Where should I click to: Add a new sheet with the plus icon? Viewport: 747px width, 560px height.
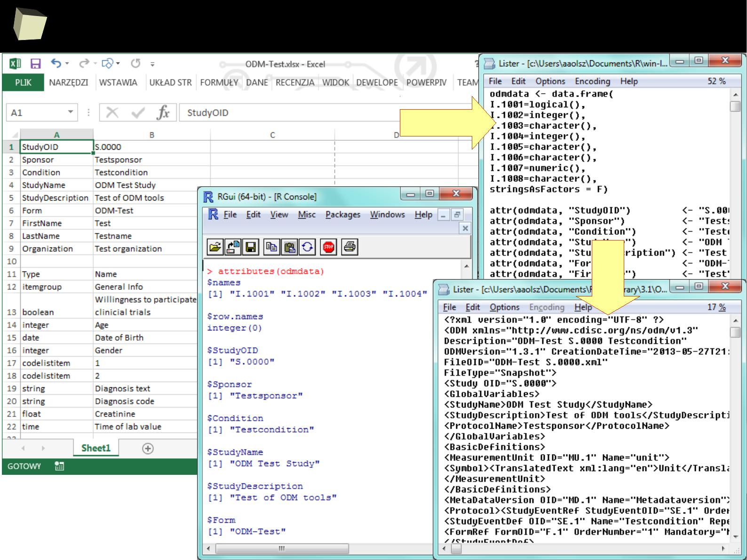tap(148, 448)
